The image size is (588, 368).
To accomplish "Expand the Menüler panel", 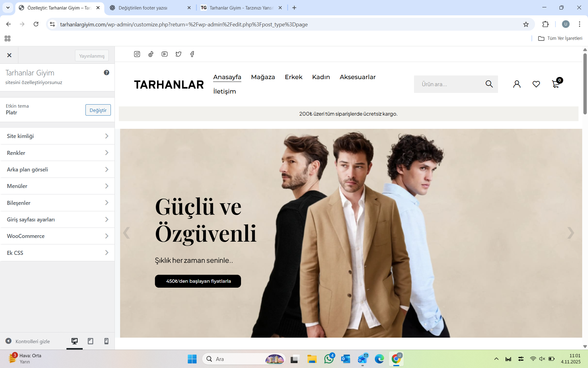I will (57, 186).
